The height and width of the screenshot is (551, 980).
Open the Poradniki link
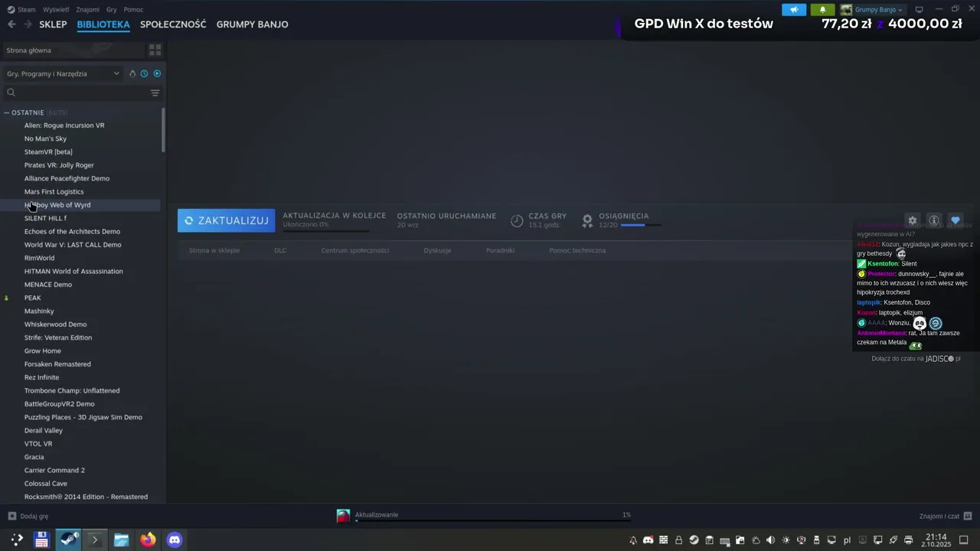point(500,250)
